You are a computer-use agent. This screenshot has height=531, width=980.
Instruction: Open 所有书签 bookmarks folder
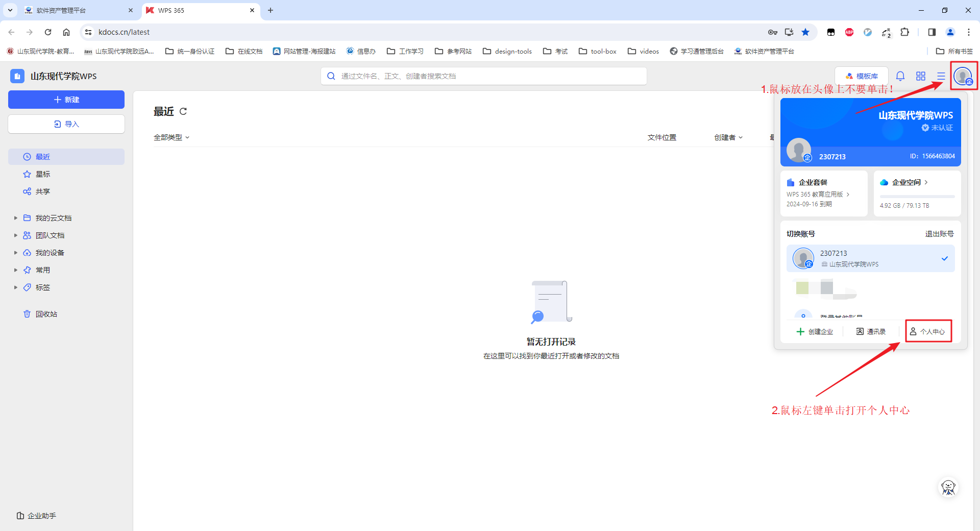pos(954,51)
